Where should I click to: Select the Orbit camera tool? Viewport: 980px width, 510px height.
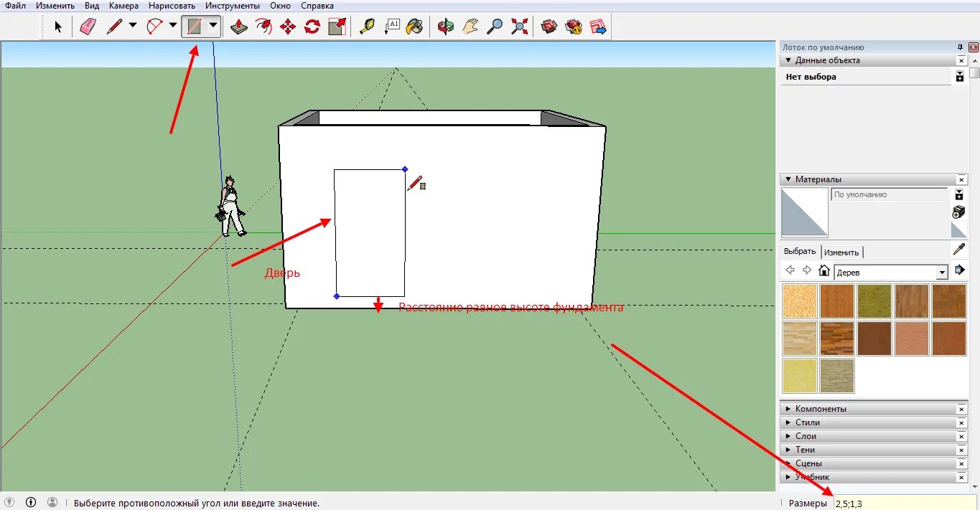[x=446, y=27]
